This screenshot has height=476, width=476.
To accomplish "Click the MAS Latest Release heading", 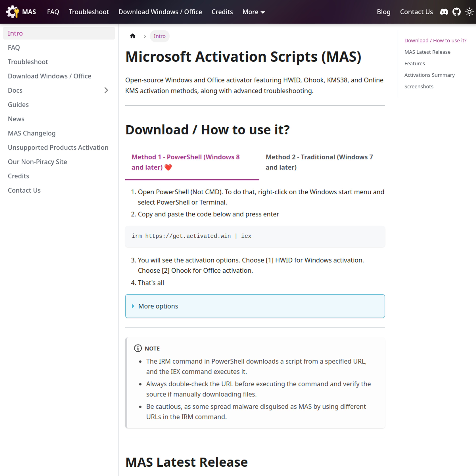I will click(x=187, y=462).
